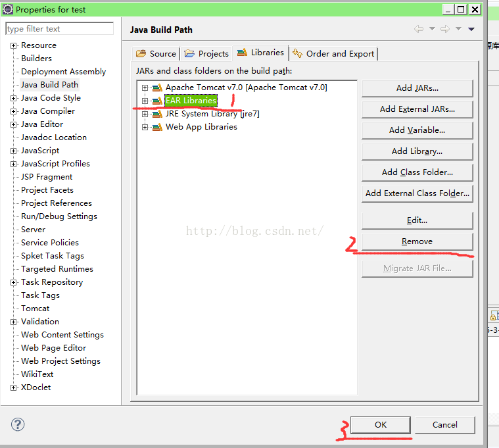Expand the Web App Libraries node
The width and height of the screenshot is (499, 448).
click(145, 128)
